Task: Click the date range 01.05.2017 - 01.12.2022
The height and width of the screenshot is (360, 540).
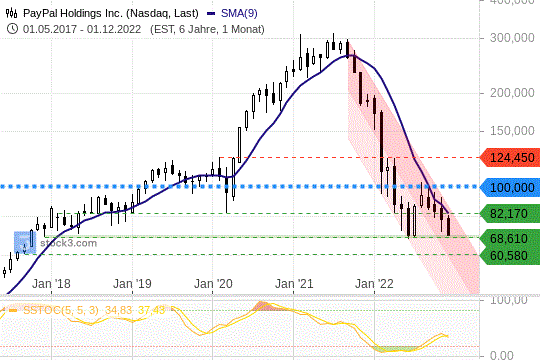Action: click(x=82, y=29)
